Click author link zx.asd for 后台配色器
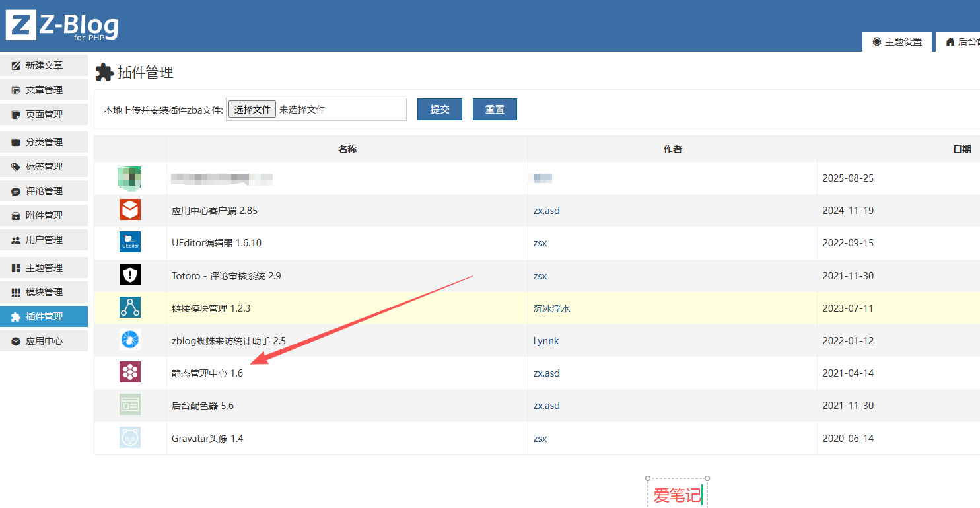980x508 pixels. (x=547, y=406)
